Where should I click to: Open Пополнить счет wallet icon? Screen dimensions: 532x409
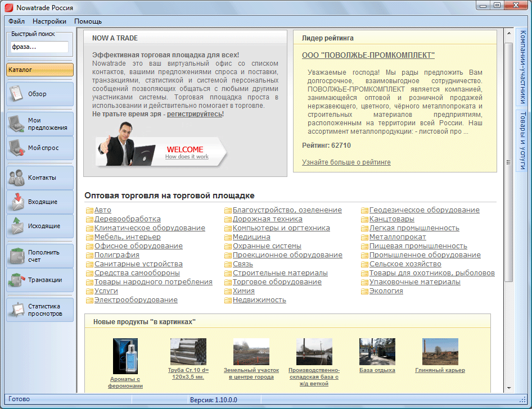(17, 256)
